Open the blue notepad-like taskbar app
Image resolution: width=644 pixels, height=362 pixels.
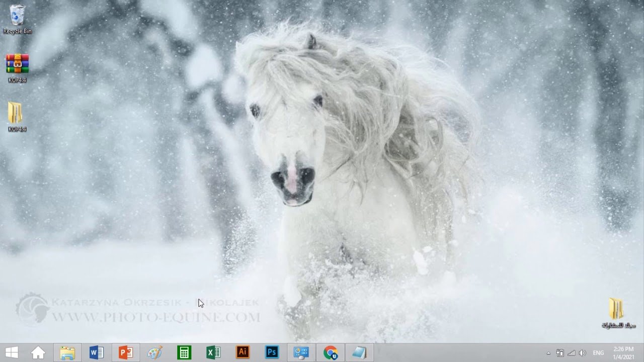[360, 352]
